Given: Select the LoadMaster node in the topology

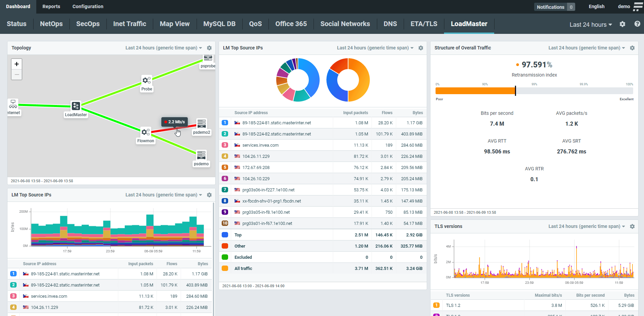Looking at the screenshot, I should 76,106.
